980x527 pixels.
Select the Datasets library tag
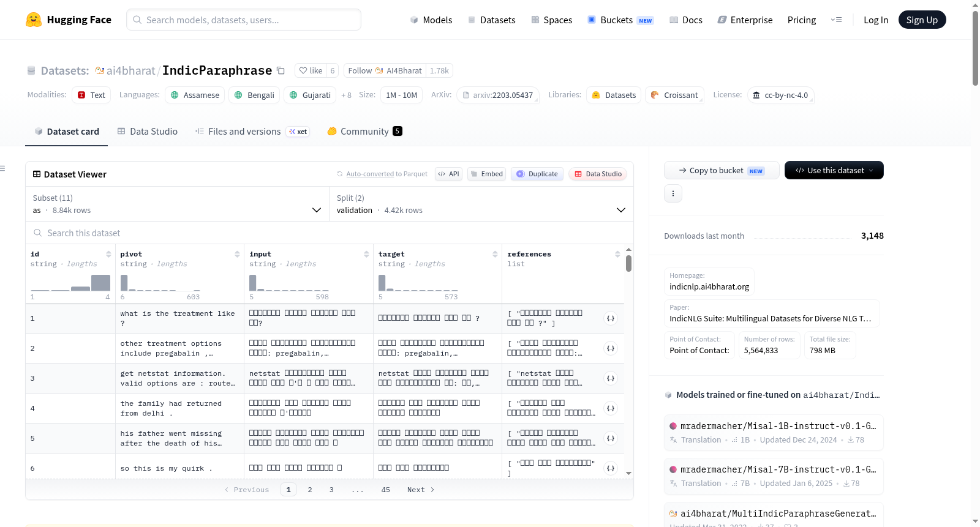point(614,95)
